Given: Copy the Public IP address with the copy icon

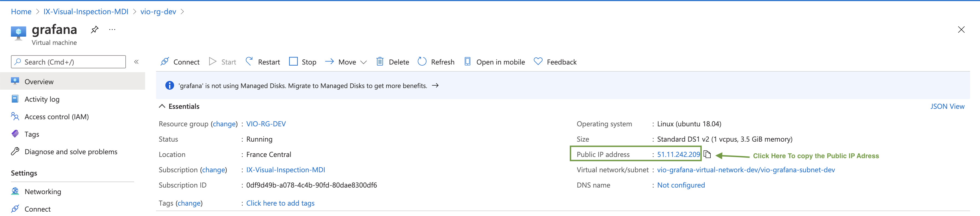Looking at the screenshot, I should click(x=707, y=154).
